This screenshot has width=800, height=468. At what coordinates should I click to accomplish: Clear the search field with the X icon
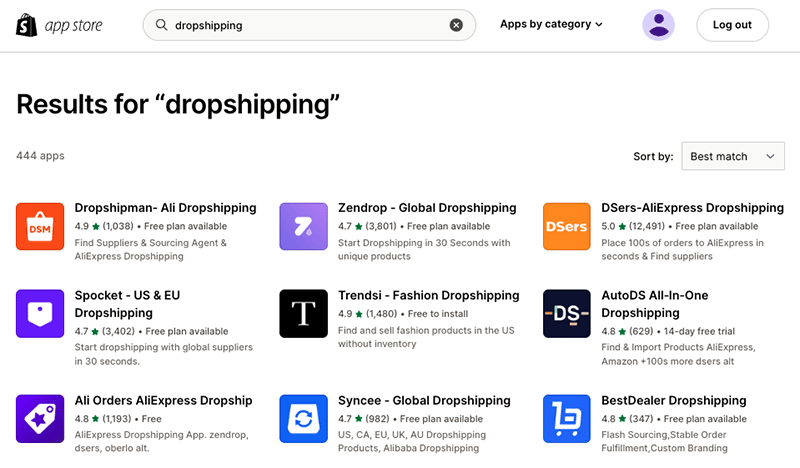456,25
